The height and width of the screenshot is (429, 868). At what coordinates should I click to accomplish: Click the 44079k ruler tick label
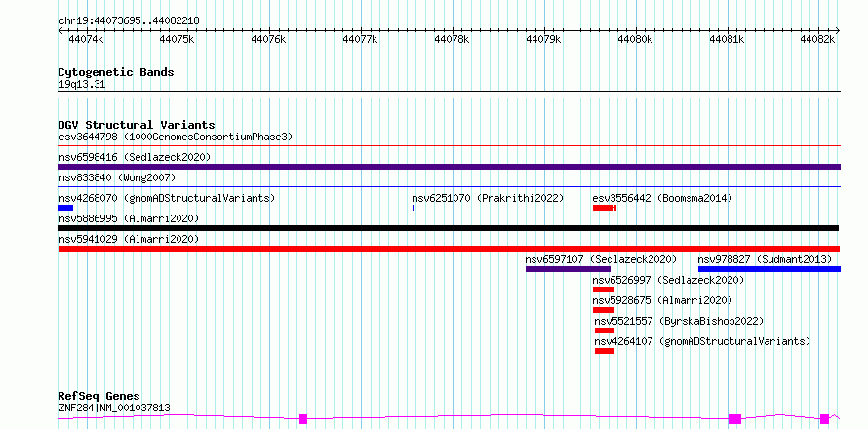coord(543,39)
